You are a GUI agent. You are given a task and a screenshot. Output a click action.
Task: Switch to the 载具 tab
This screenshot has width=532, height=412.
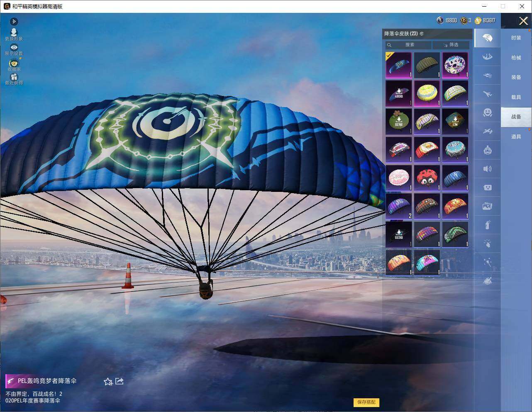coord(516,97)
